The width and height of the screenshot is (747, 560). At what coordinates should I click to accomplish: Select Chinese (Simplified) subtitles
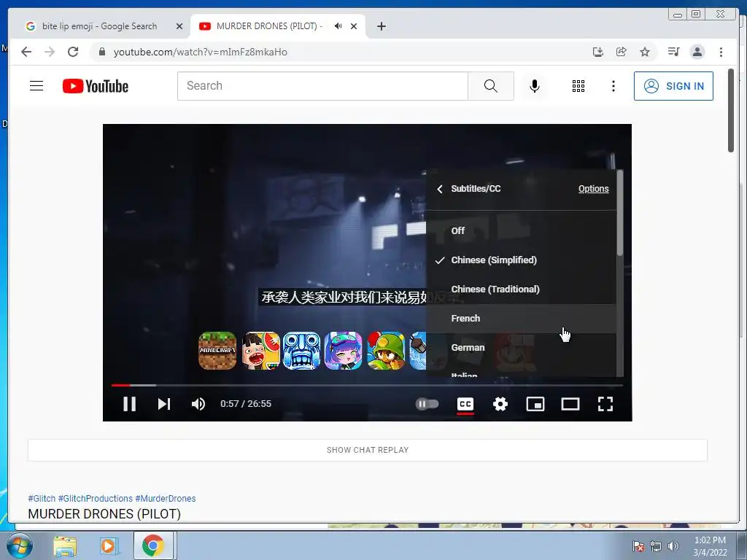click(x=521, y=260)
